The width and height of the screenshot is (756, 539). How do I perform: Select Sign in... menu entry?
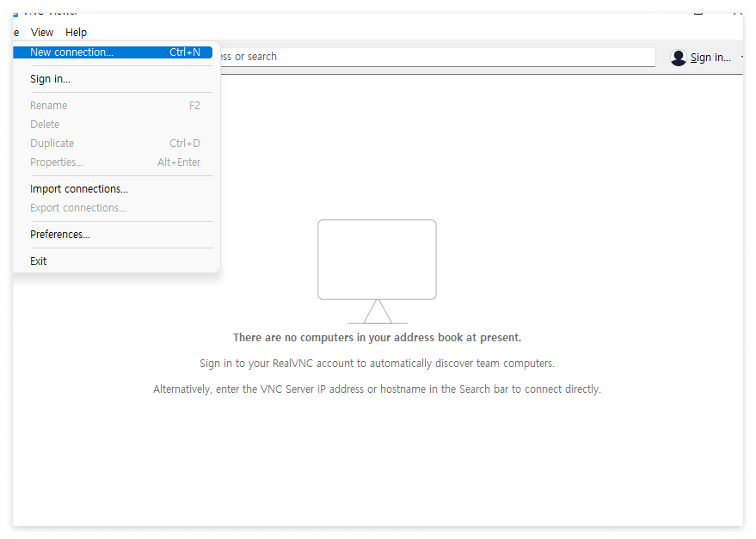point(113,79)
